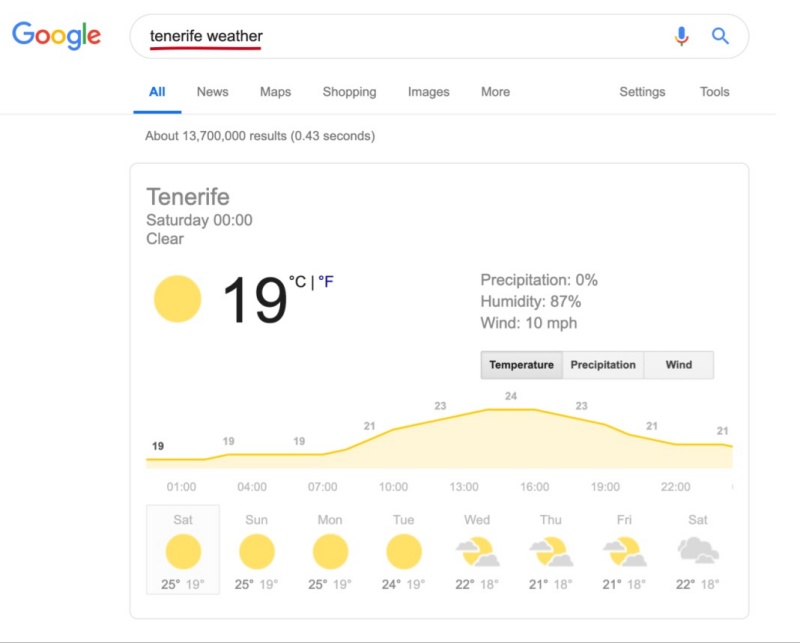Switch the graph to Precipitation view
Viewport: 800px width, 643px height.
[603, 365]
